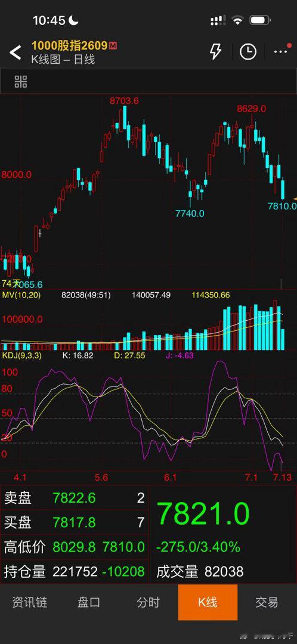Screen dimensions: 297x644
Task: Tap the 6.1 date marker
Action: click(x=170, y=477)
